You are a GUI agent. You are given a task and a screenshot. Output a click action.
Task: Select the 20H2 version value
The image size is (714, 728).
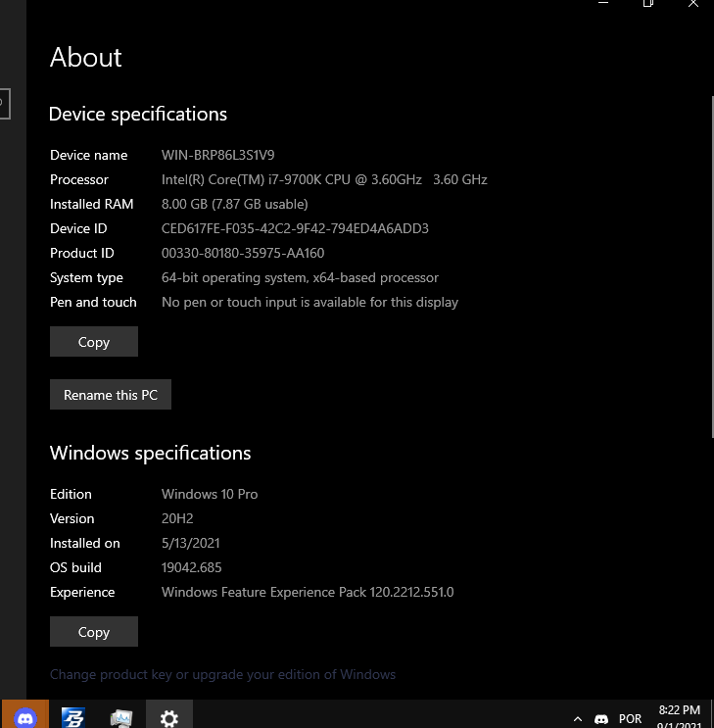pos(177,518)
